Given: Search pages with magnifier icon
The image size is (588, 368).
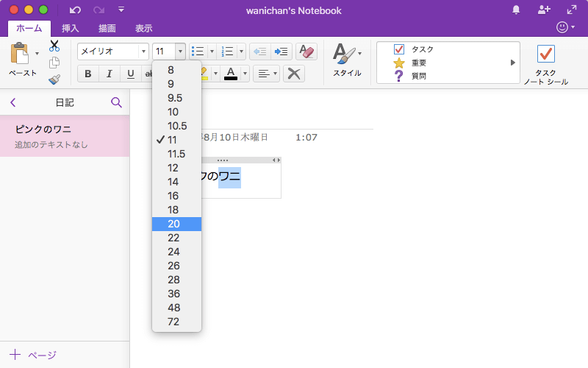Looking at the screenshot, I should pos(116,102).
